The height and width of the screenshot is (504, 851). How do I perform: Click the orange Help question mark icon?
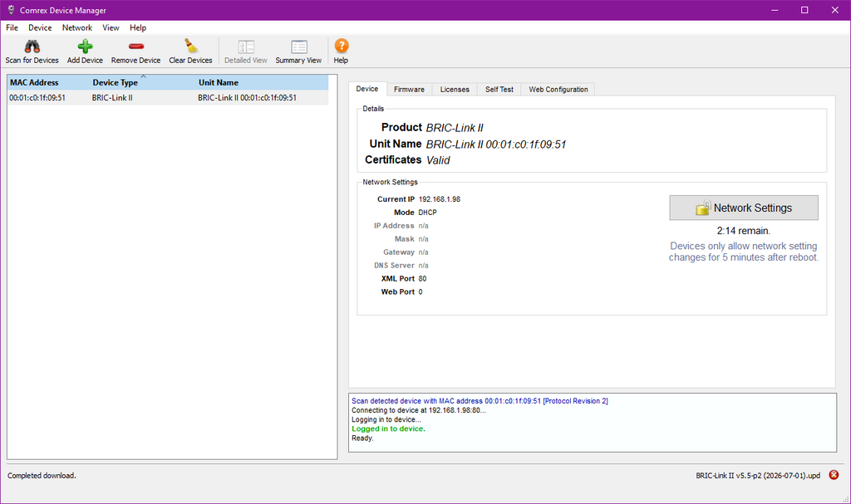point(342,46)
